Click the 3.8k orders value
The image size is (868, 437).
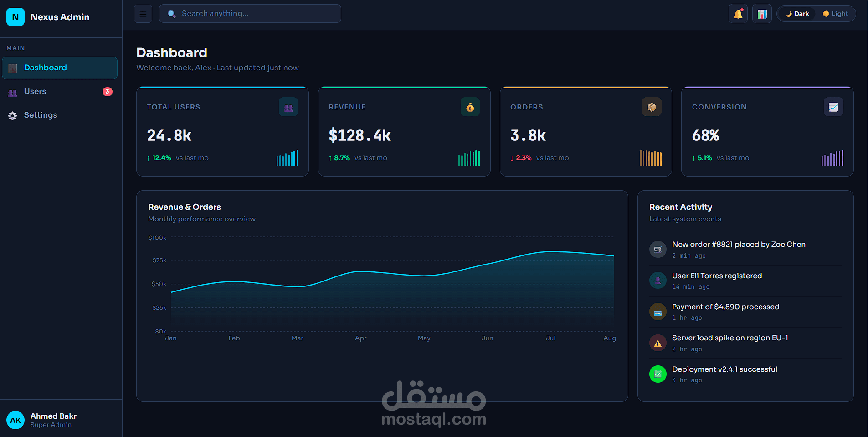click(x=529, y=135)
